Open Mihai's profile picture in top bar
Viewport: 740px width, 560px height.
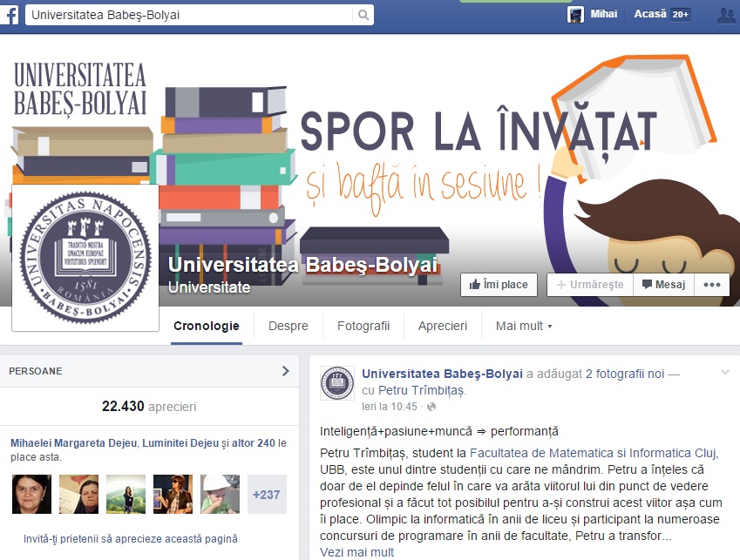pyautogui.click(x=575, y=15)
